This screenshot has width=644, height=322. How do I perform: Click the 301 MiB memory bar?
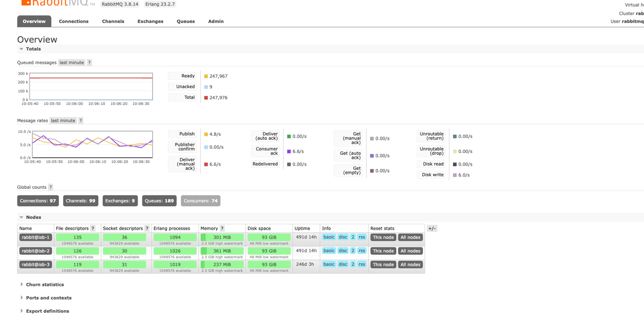point(222,237)
